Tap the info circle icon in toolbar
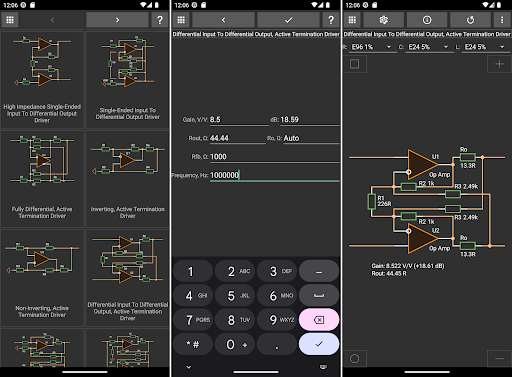Screen dimensions: 512x377 click(x=427, y=20)
